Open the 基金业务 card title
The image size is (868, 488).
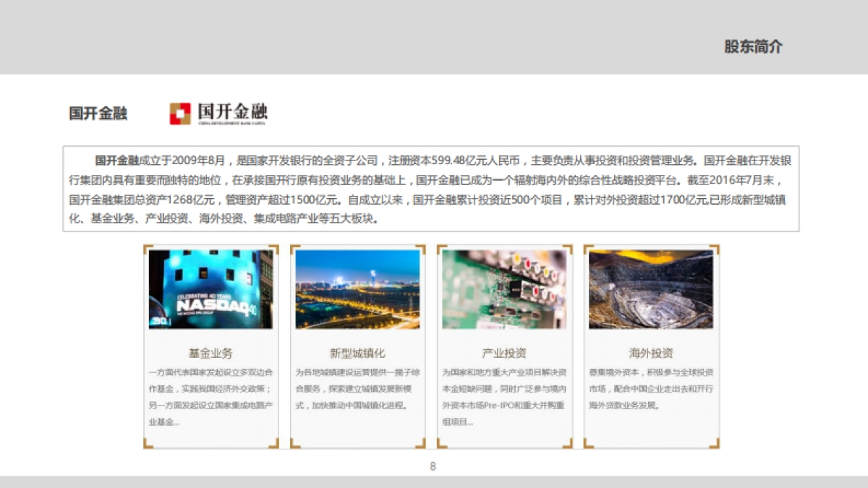pos(210,353)
